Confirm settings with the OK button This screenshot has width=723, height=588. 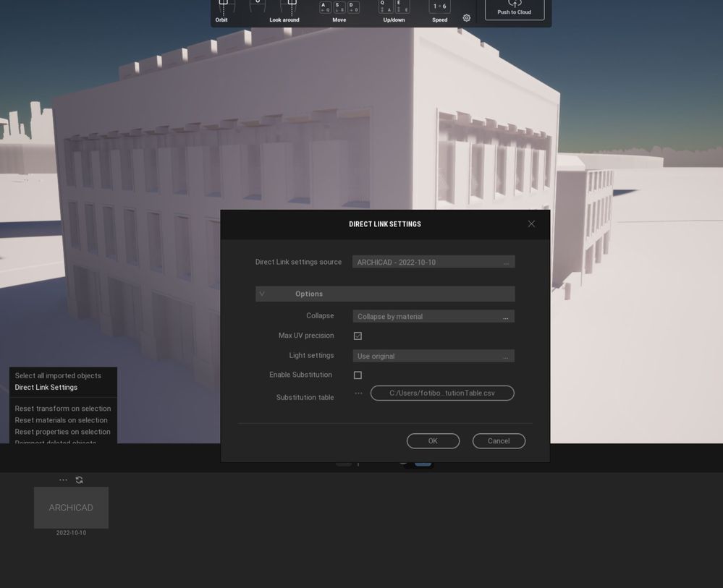432,440
